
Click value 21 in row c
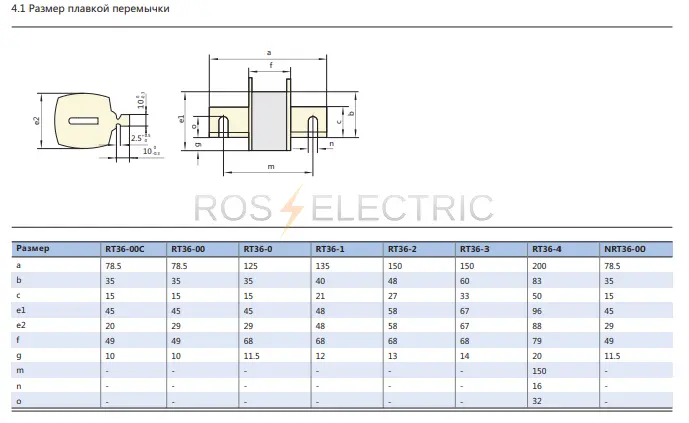click(320, 296)
